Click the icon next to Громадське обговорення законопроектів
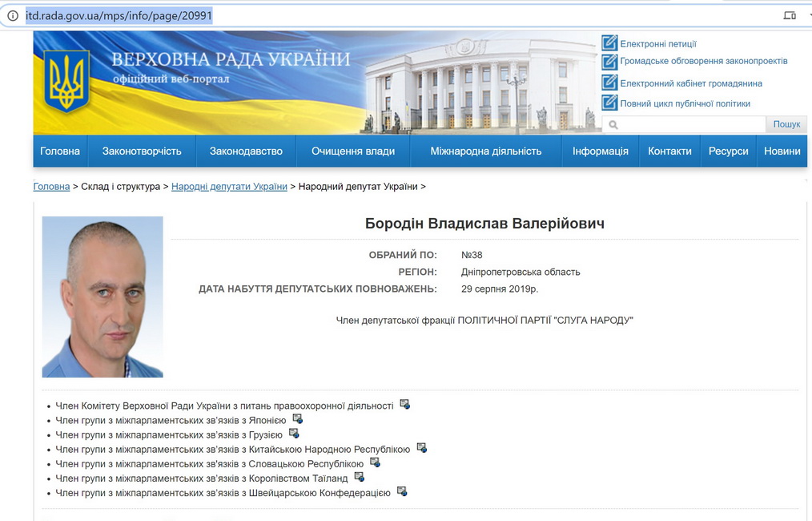The image size is (812, 521). click(609, 62)
